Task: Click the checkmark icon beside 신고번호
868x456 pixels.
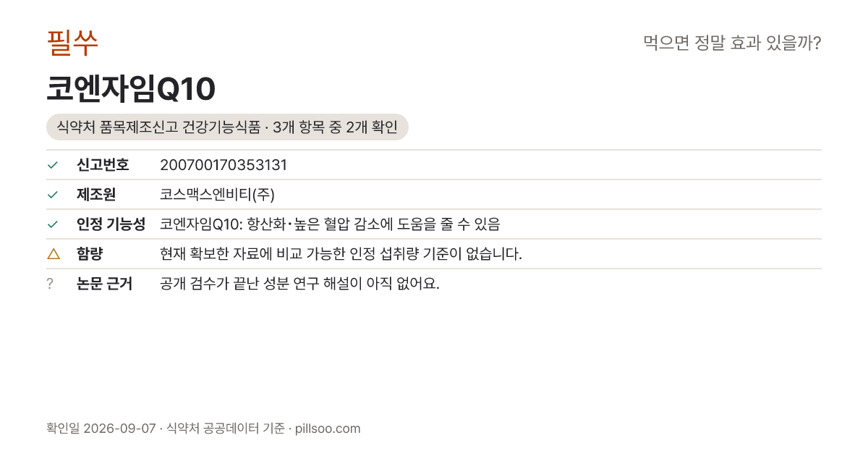Action: [52, 165]
